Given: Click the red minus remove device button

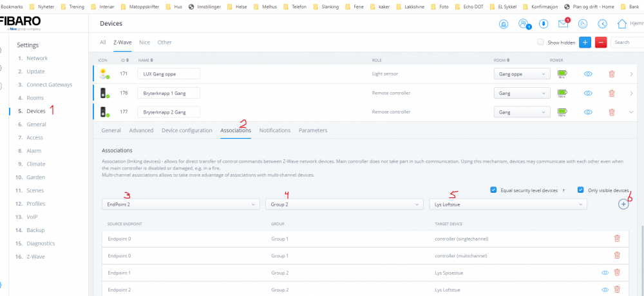Looking at the screenshot, I should [601, 43].
